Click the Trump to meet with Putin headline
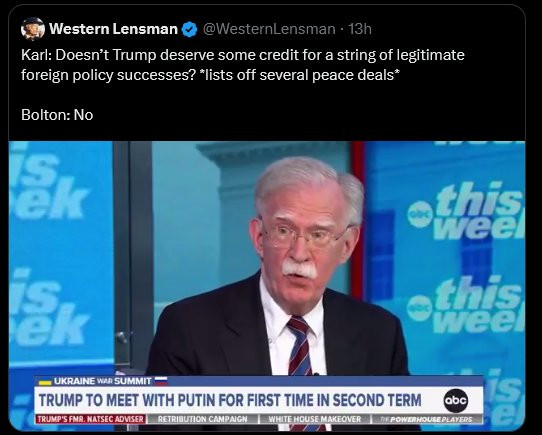Viewport: 542px width, 435px height. pos(230,400)
